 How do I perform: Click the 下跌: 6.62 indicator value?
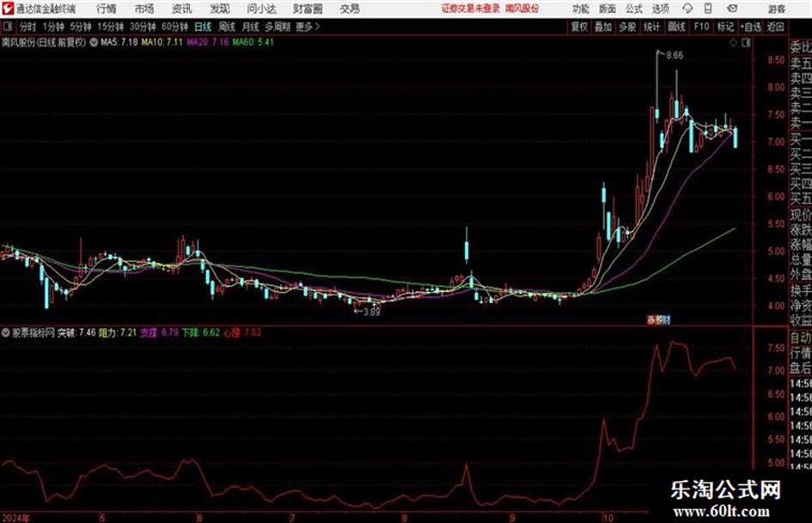(201, 332)
